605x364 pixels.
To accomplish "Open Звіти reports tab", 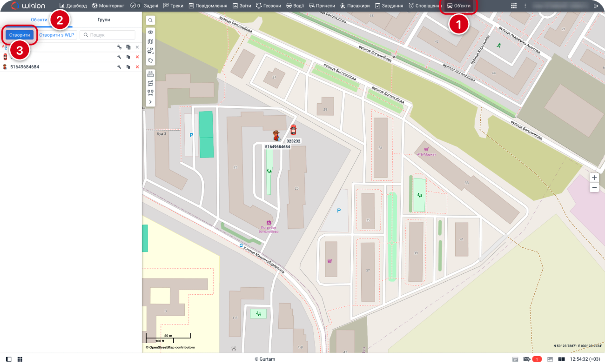I will point(242,6).
